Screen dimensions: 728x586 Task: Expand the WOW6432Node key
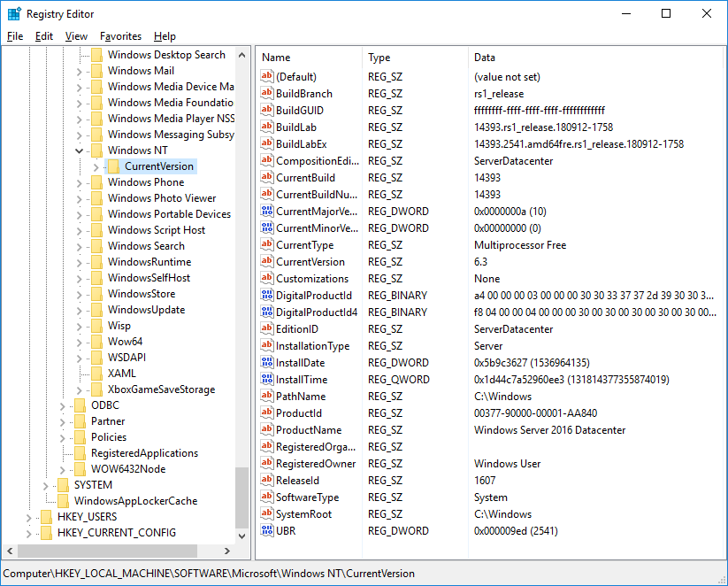point(62,470)
